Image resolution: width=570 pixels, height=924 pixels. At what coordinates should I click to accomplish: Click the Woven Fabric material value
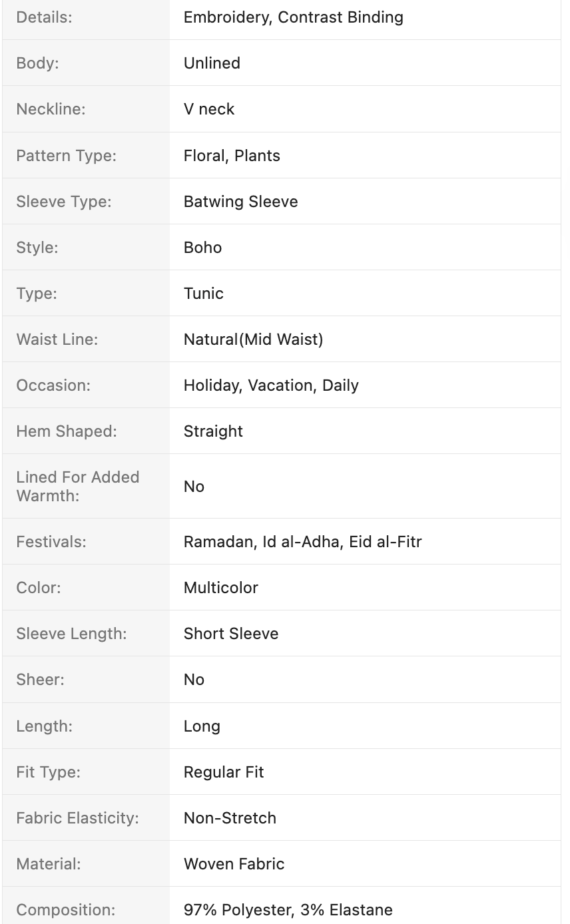coord(234,864)
